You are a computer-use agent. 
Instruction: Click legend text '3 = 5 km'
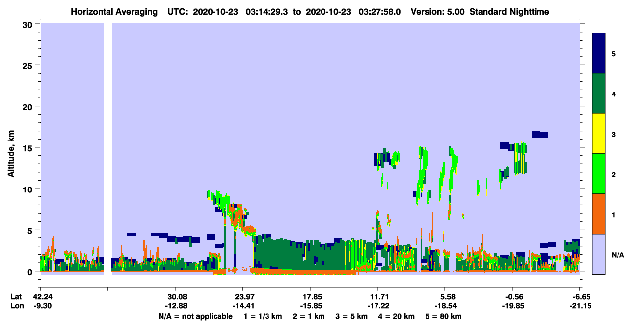click(352, 316)
